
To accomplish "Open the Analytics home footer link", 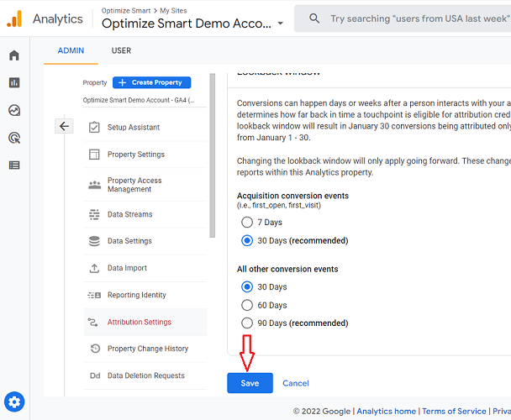I will 386,412.
